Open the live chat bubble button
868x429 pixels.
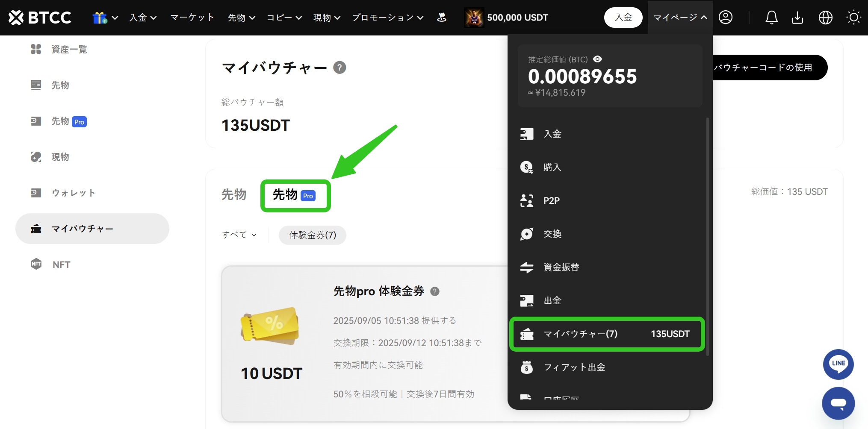point(838,403)
